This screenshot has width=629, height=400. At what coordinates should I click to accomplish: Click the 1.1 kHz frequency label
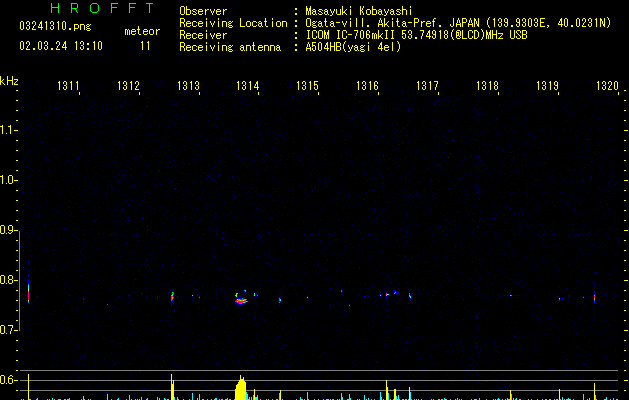(8, 130)
